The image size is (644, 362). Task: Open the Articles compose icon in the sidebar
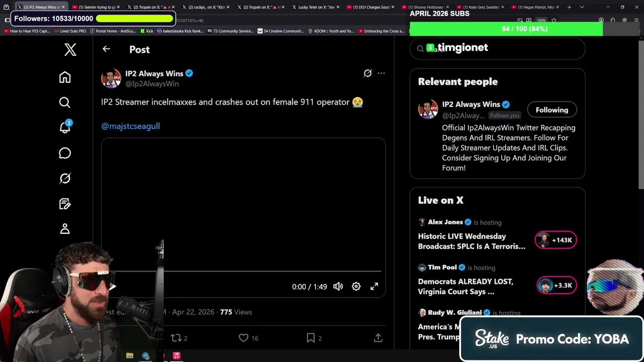click(65, 204)
